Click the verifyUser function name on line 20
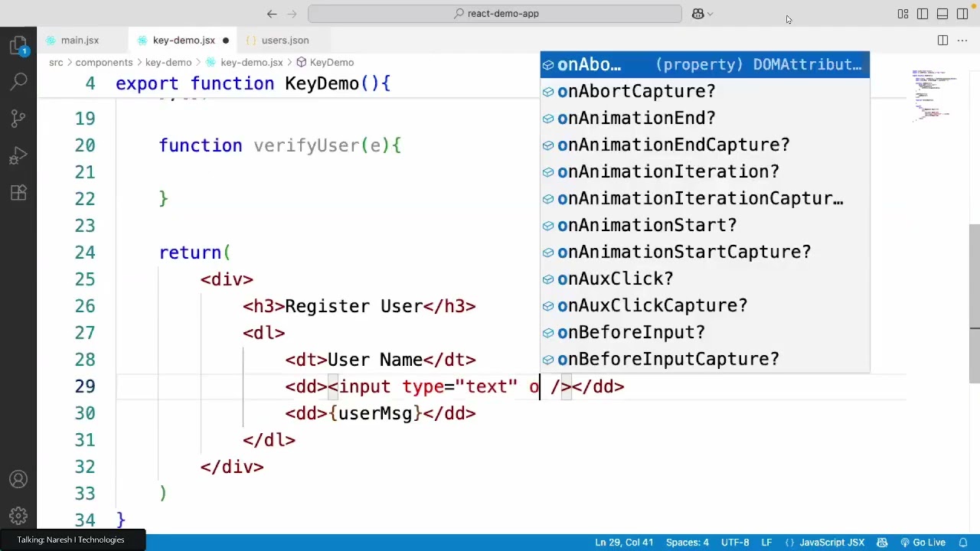The width and height of the screenshot is (980, 551). [x=306, y=145]
